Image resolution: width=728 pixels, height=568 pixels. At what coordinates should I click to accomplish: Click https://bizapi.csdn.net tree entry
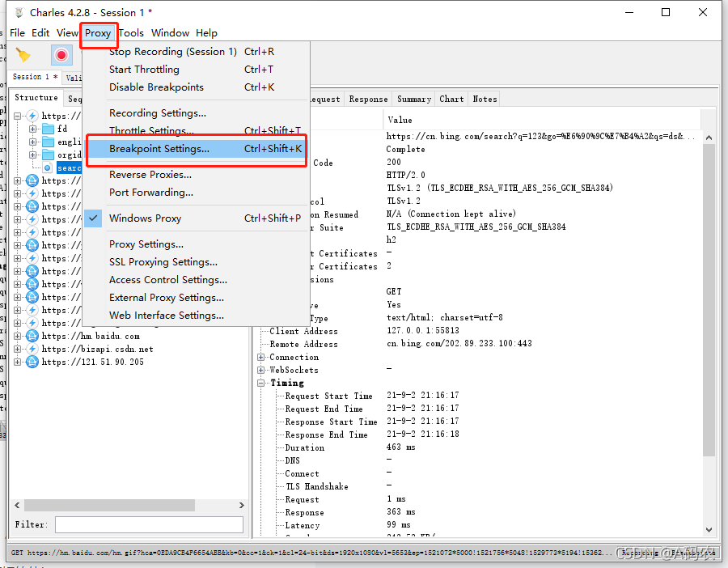[x=97, y=349]
